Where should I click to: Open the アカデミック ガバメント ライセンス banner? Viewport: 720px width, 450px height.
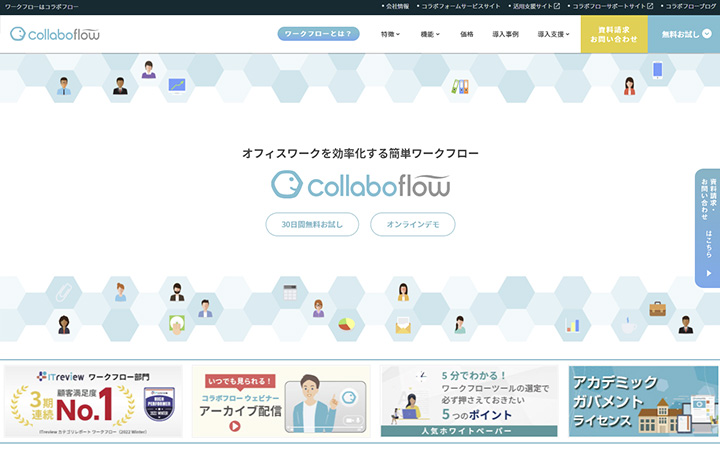tap(643, 401)
